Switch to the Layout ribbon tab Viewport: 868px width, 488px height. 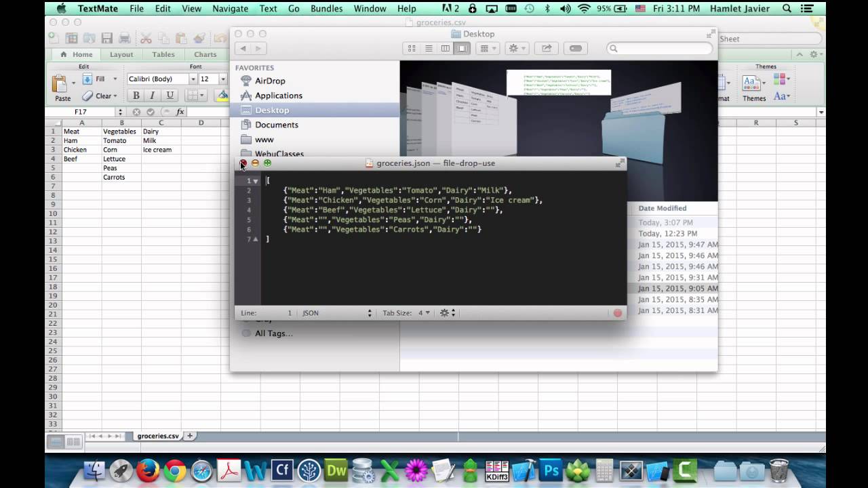coord(121,55)
